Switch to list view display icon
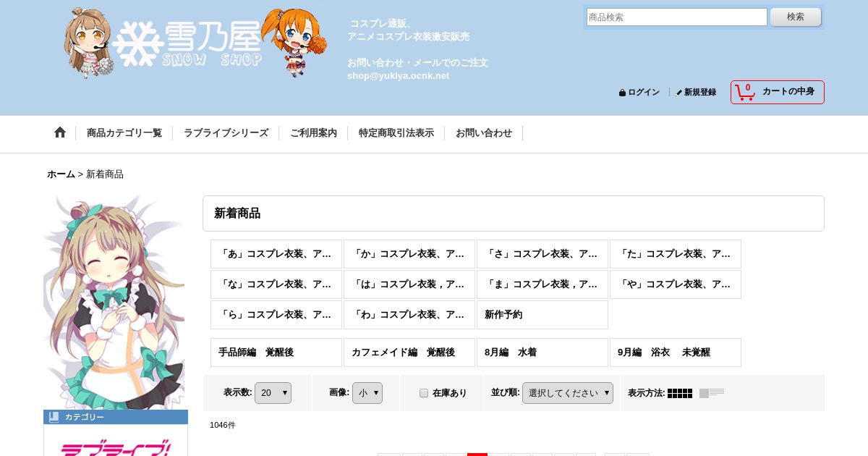 pyautogui.click(x=712, y=393)
